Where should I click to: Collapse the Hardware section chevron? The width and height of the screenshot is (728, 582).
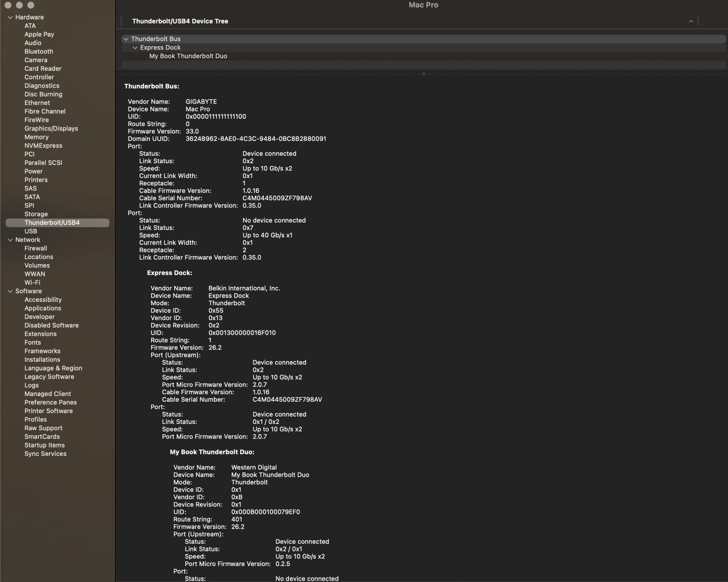tap(10, 17)
